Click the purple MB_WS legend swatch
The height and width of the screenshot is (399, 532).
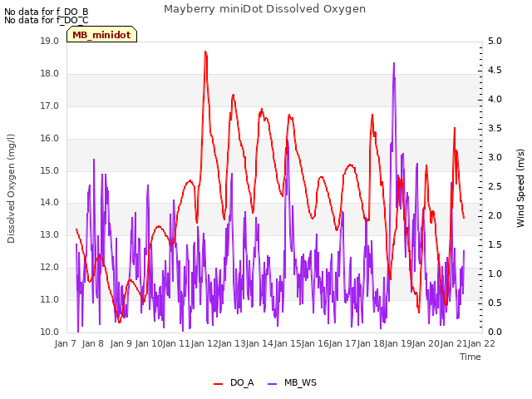pos(273,383)
